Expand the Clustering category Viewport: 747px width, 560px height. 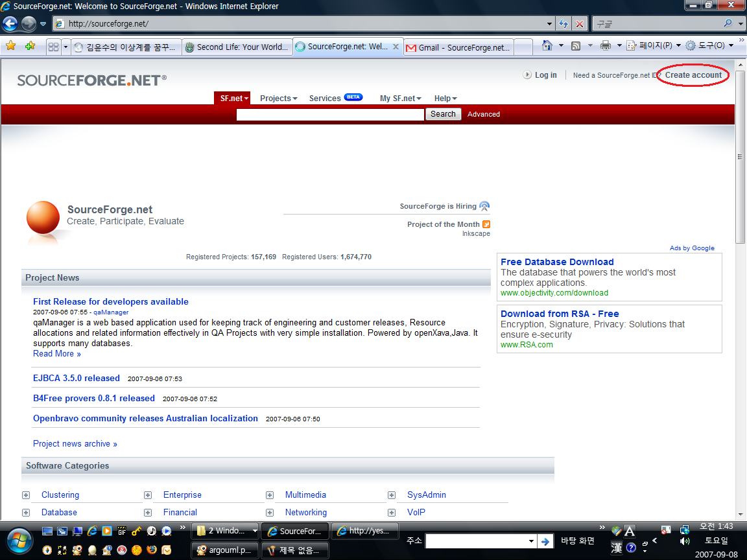(26, 495)
